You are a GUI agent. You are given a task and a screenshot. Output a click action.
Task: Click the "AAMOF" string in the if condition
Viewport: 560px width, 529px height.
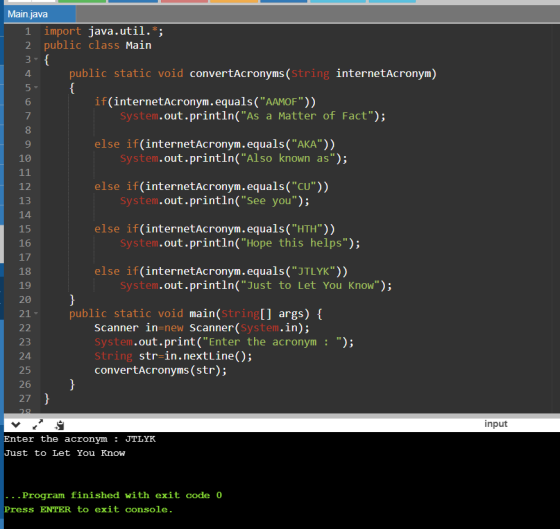281,102
